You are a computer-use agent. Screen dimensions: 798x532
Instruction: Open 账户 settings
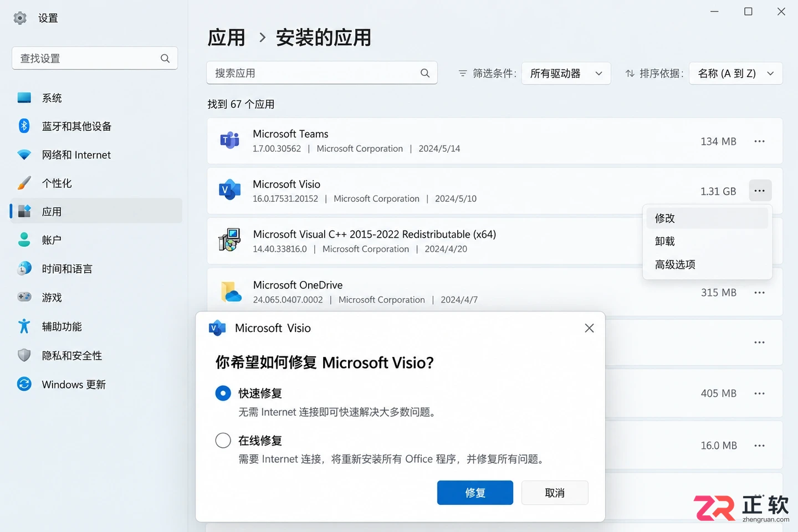[96, 240]
